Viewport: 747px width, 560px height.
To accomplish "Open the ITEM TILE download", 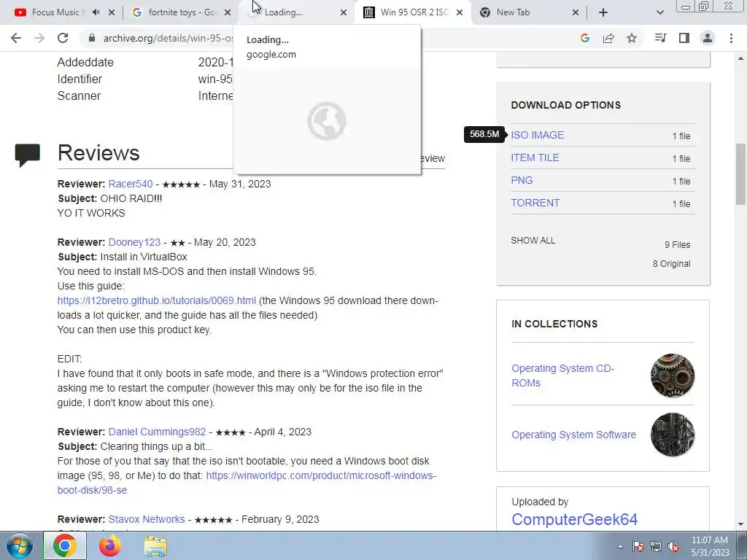I will click(x=535, y=157).
